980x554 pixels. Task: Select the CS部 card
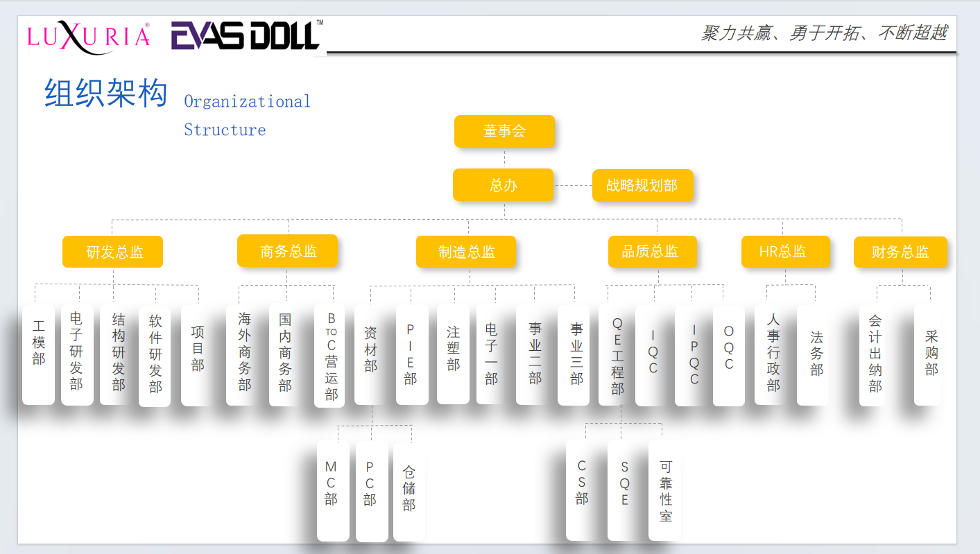[x=583, y=490]
